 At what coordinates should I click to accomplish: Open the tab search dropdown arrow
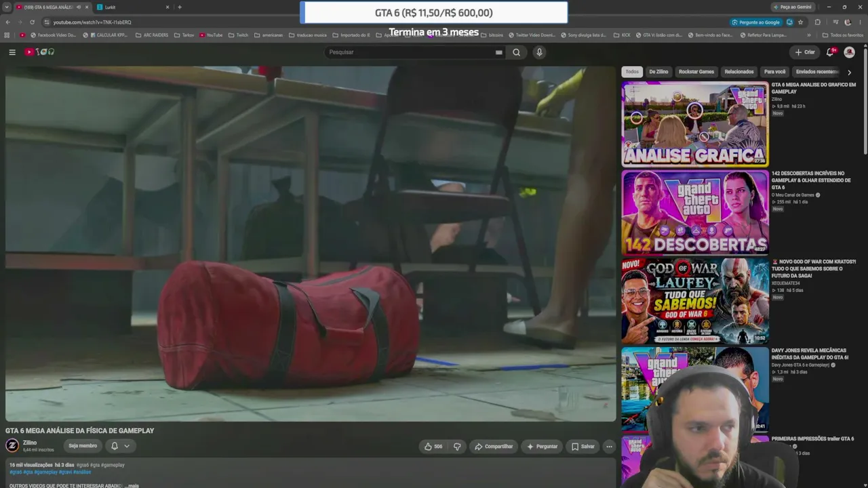pos(7,7)
